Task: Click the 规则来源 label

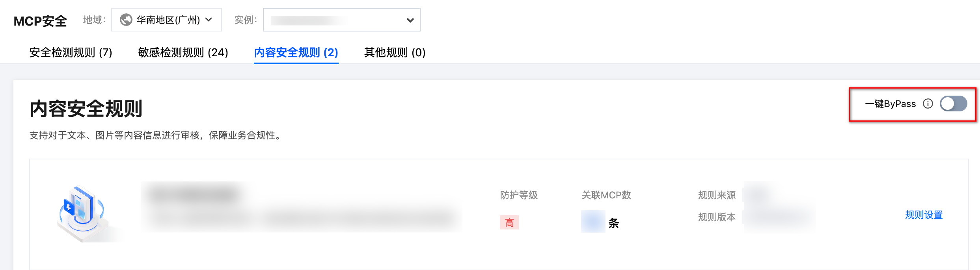Action: 717,195
